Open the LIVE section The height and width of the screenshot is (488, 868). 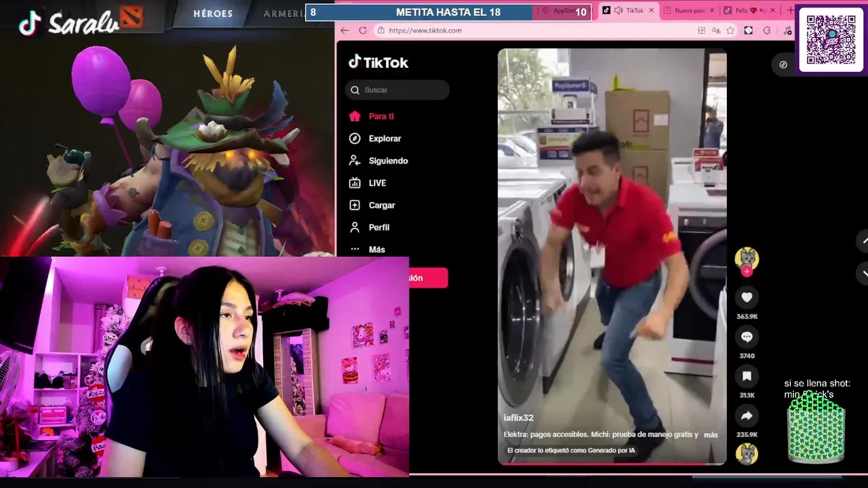367,183
